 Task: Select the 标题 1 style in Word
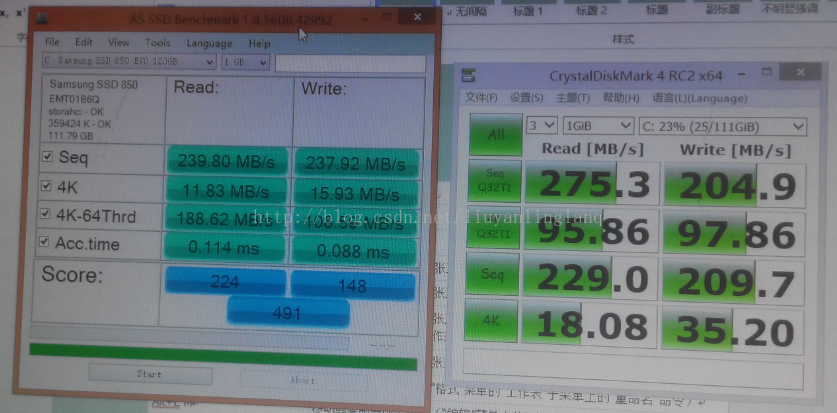point(528,10)
